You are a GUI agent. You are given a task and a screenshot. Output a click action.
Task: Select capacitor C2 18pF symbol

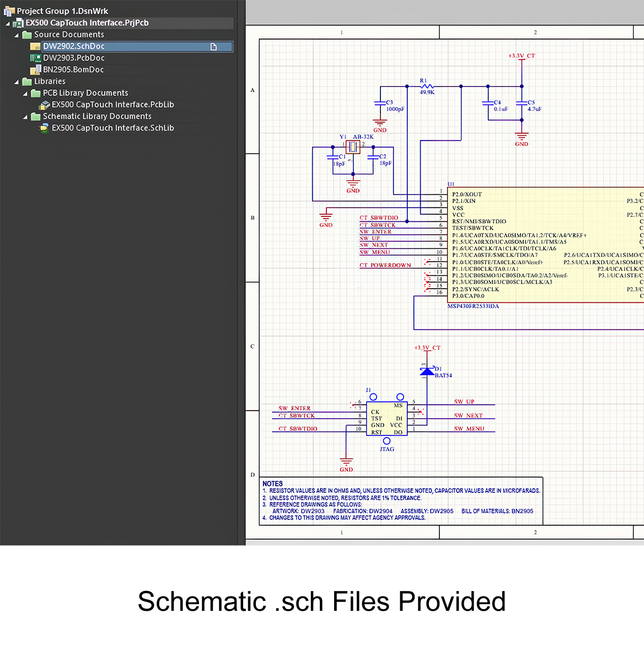coord(373,158)
